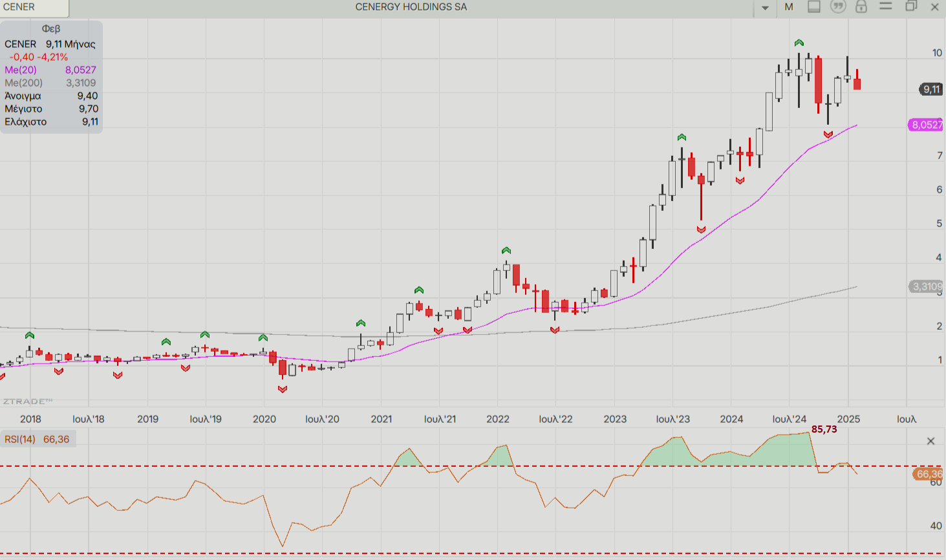The image size is (946, 560).
Task: Click the restore window icon
Action: (911, 6)
